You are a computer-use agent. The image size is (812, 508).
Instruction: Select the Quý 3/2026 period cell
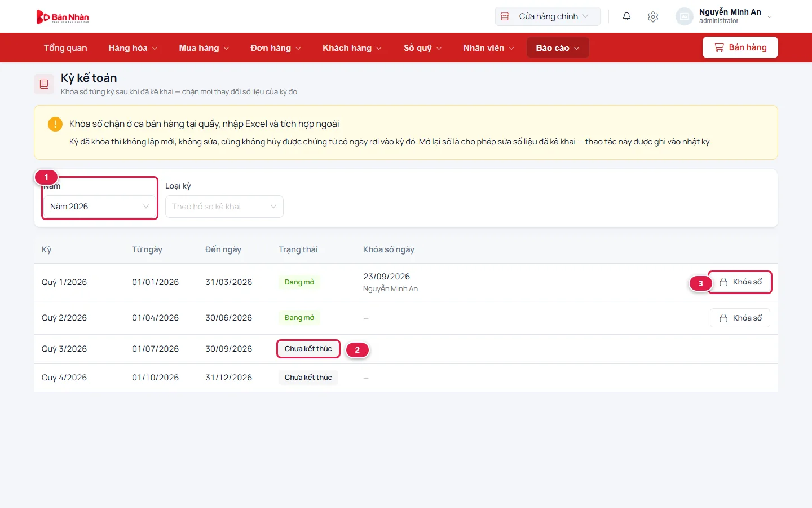pos(64,349)
